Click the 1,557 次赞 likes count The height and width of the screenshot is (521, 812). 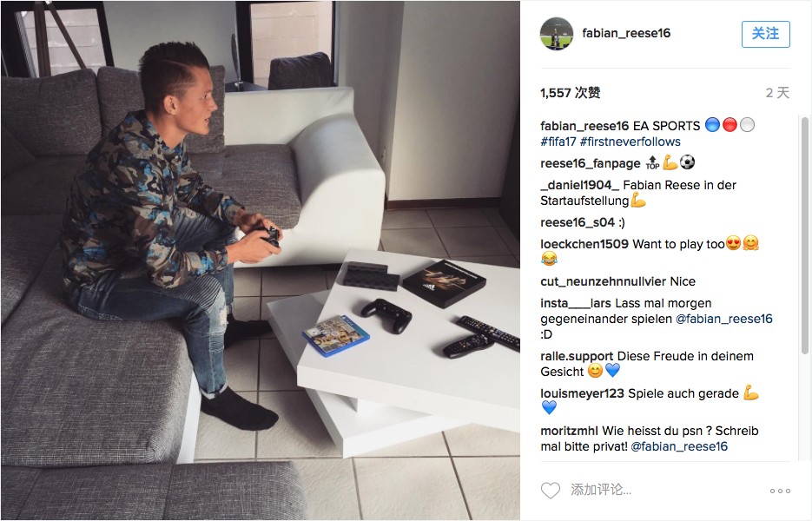(571, 93)
